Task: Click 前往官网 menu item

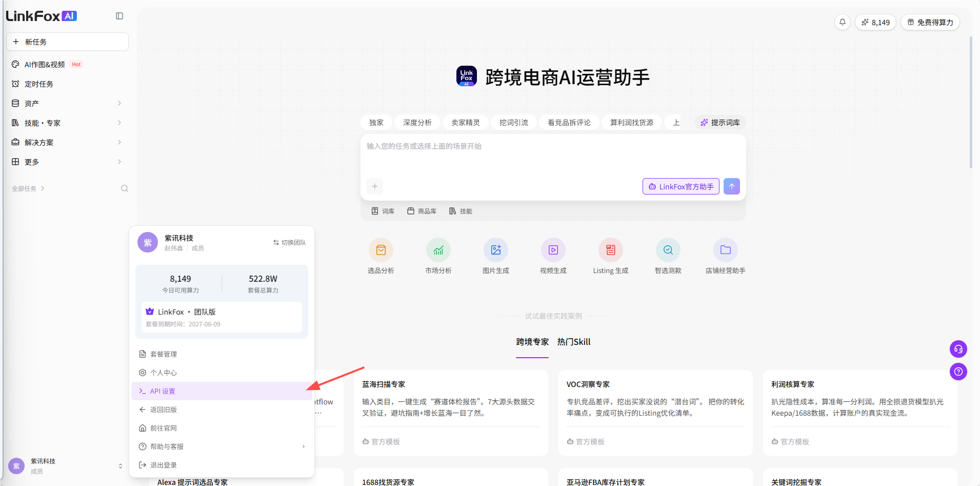Action: pos(222,428)
